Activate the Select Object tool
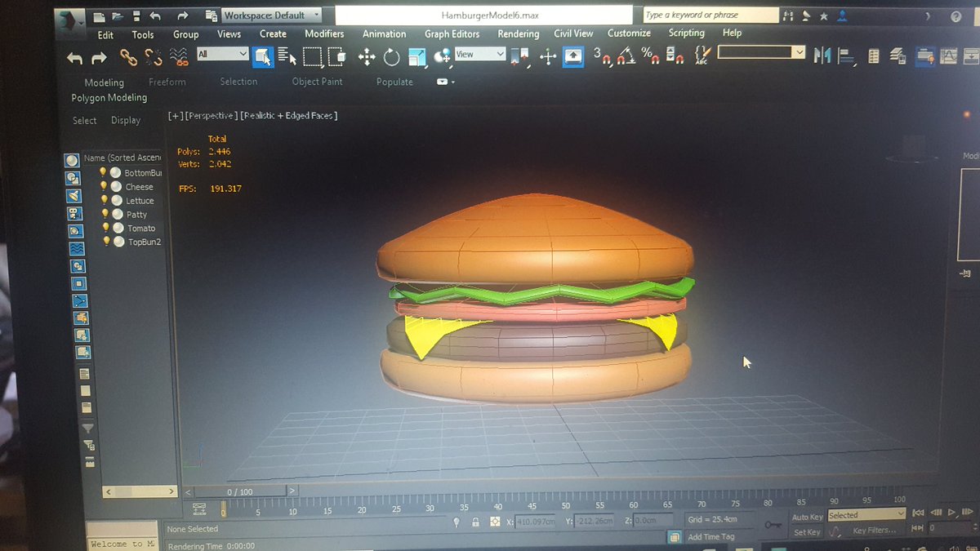980x551 pixels. pyautogui.click(x=263, y=56)
